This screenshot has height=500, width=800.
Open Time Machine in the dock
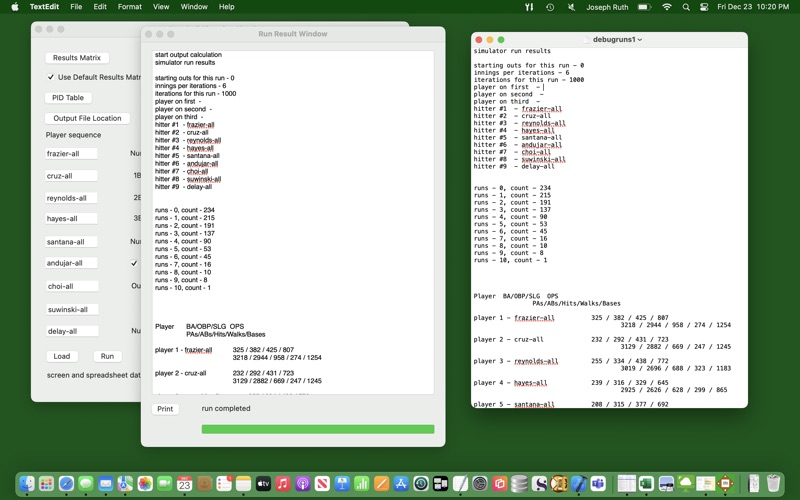[421, 483]
